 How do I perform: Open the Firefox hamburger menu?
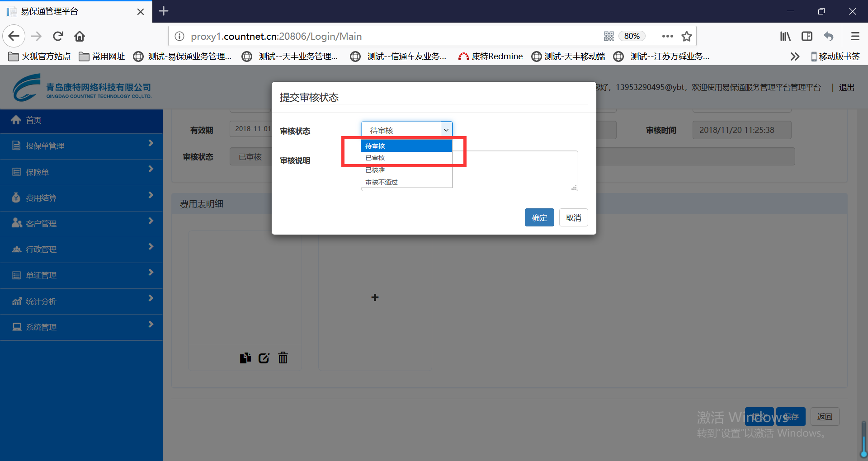pos(855,36)
